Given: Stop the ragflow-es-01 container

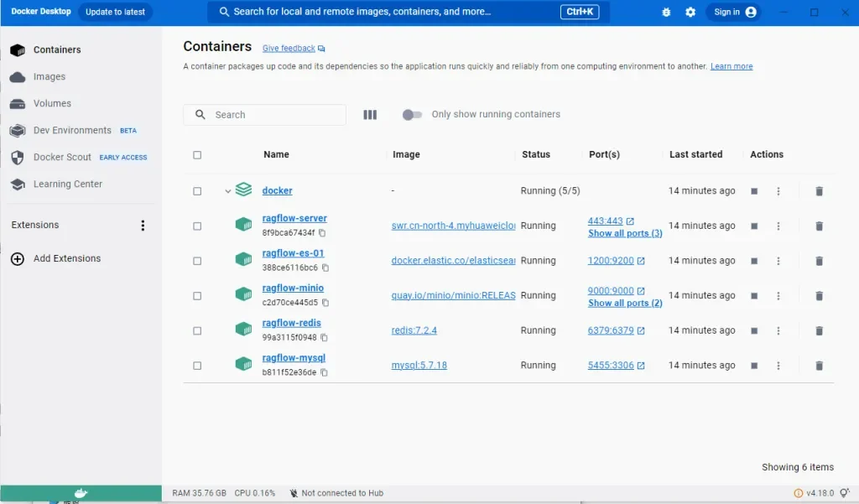Looking at the screenshot, I should pos(754,261).
